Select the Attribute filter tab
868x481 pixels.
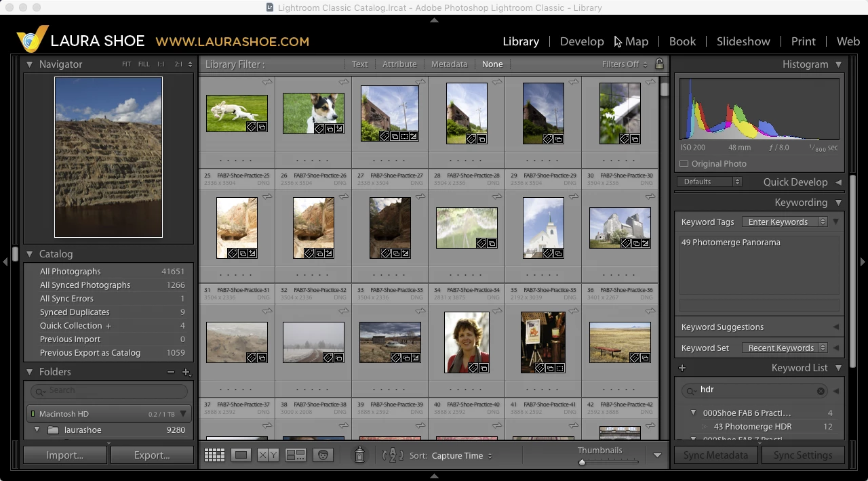[x=399, y=64]
